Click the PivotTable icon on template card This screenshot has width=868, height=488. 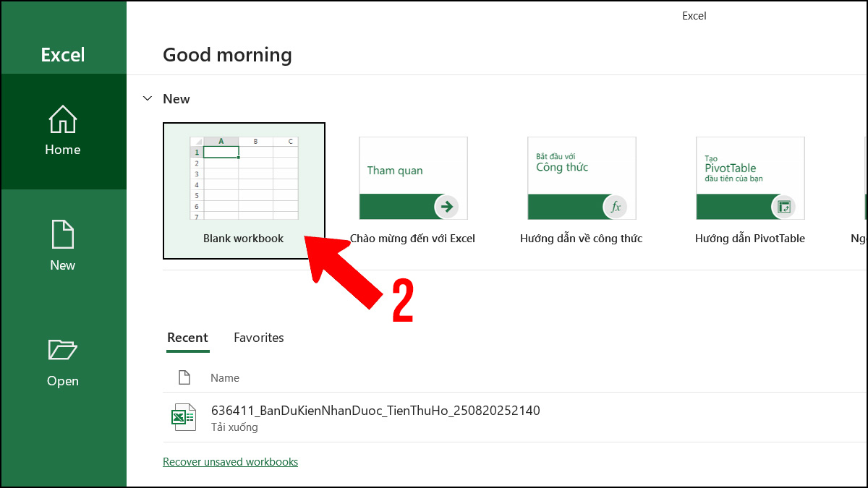(783, 207)
